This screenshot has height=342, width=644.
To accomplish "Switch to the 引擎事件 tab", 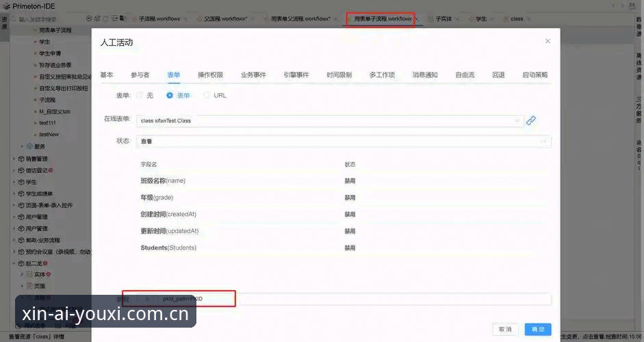I will [296, 75].
